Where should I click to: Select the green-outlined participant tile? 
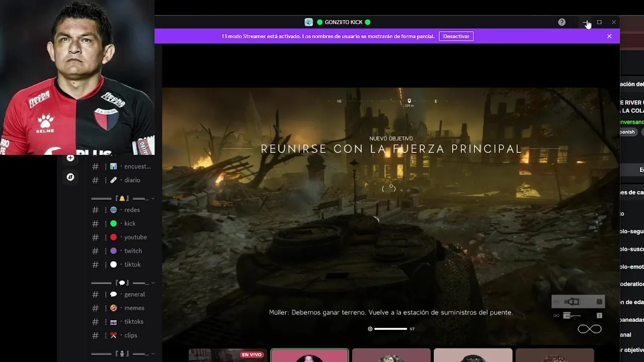click(x=309, y=355)
